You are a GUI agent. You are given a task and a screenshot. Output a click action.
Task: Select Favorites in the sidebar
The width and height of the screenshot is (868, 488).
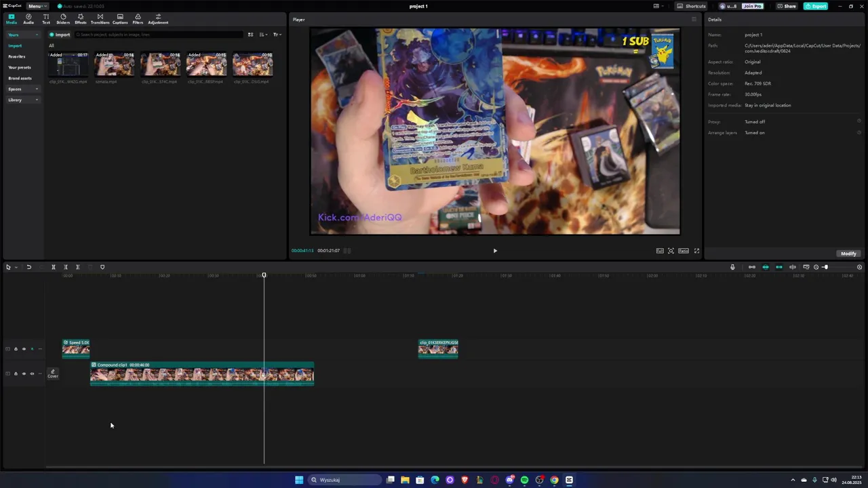[16, 56]
